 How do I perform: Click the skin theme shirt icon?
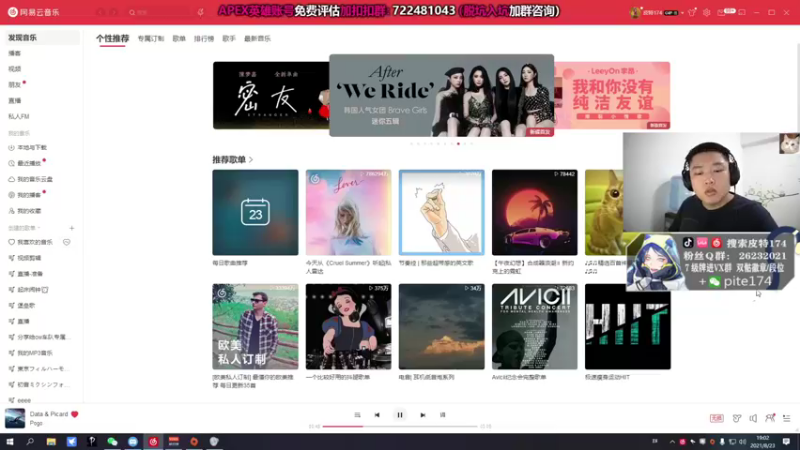[x=692, y=12]
